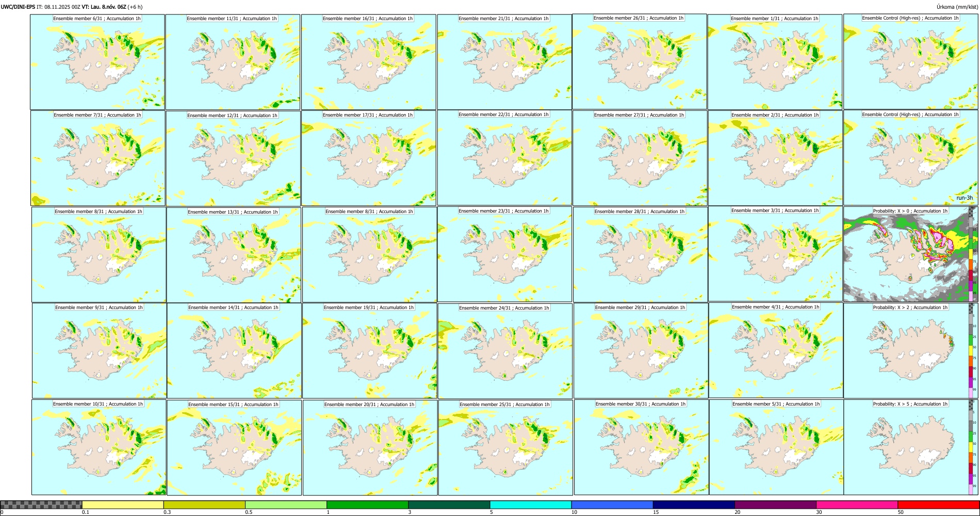
Task: Select the Ensemble member 21/31 precipitation panel
Action: point(504,62)
